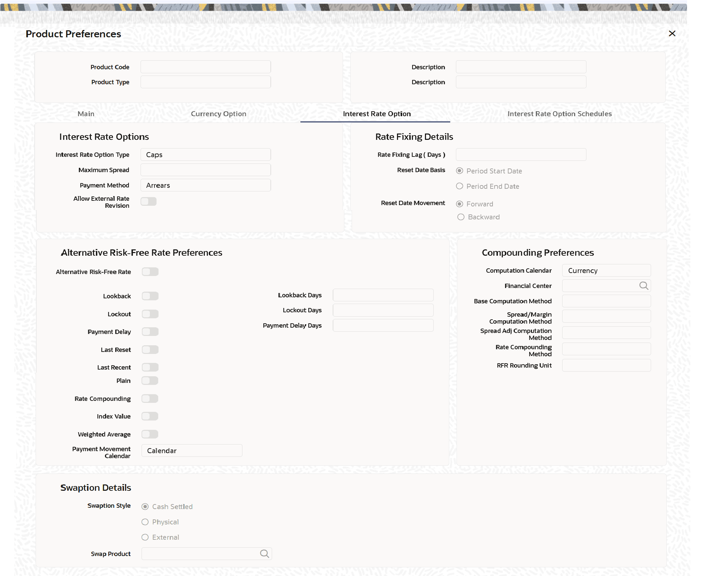Click the Financial Center search icon
The width and height of the screenshot is (728, 576).
tap(643, 286)
